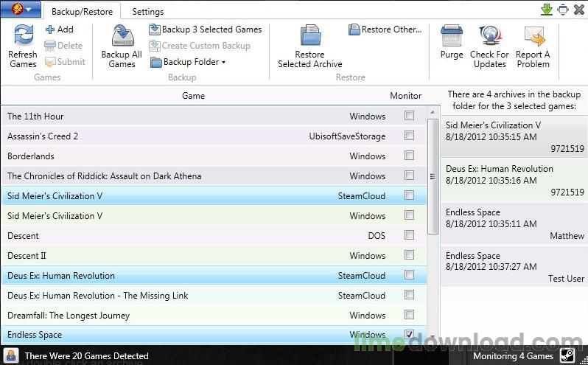Enable monitoring for Borderlands
Image resolution: width=588 pixels, height=365 pixels.
409,156
